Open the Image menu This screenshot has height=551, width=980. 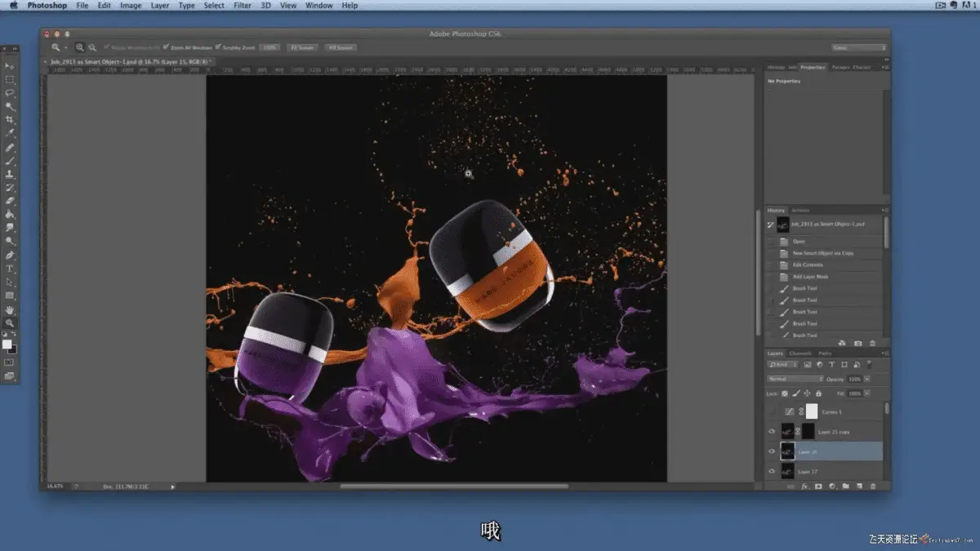pyautogui.click(x=131, y=6)
